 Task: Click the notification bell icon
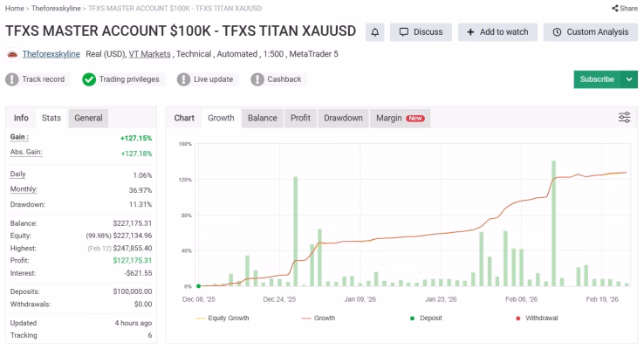tap(374, 32)
